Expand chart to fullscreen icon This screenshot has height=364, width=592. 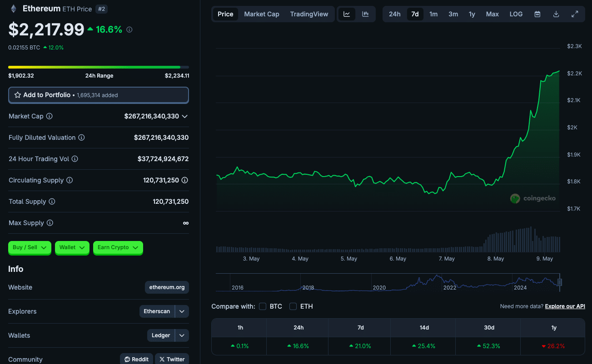coord(575,14)
